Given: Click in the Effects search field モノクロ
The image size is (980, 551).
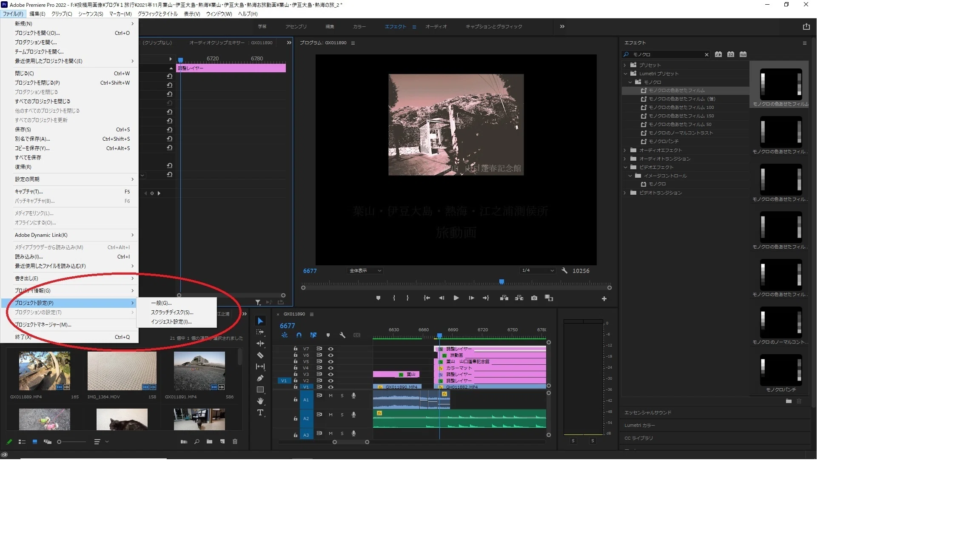Looking at the screenshot, I should click(666, 54).
